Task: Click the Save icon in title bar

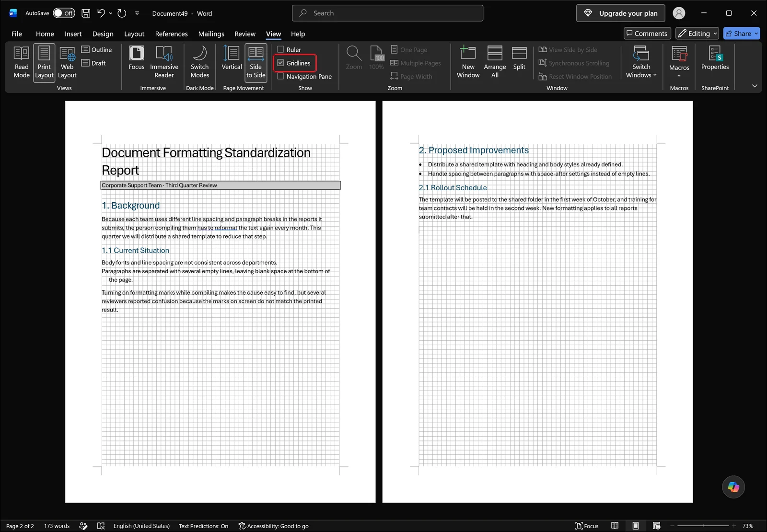Action: tap(86, 13)
